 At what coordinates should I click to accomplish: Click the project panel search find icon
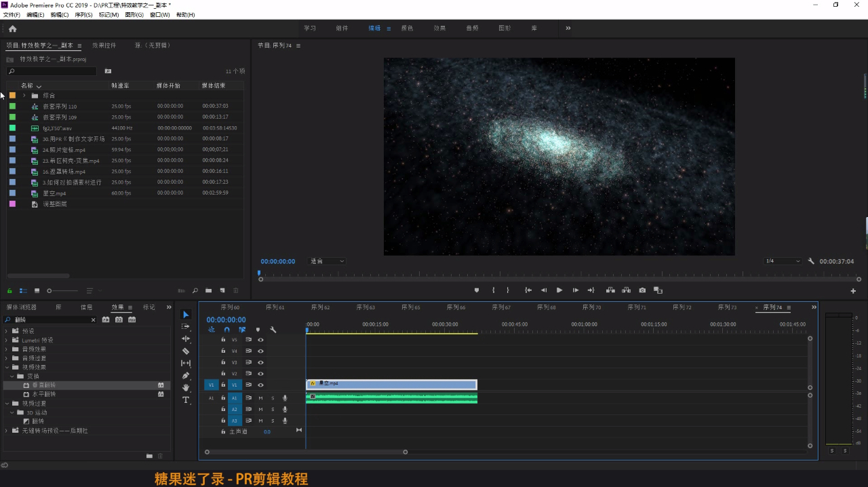pos(195,291)
